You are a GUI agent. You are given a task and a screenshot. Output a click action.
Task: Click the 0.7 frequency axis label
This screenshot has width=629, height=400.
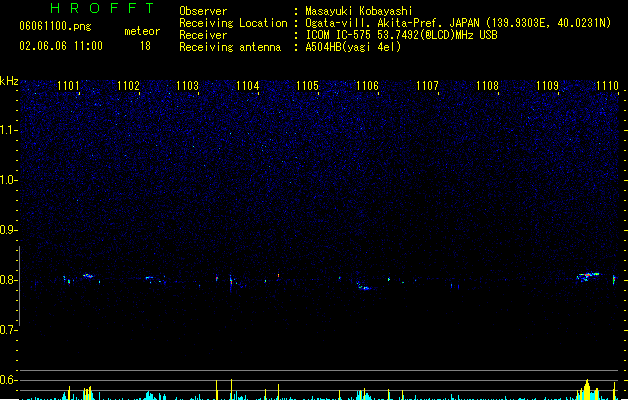(7, 330)
